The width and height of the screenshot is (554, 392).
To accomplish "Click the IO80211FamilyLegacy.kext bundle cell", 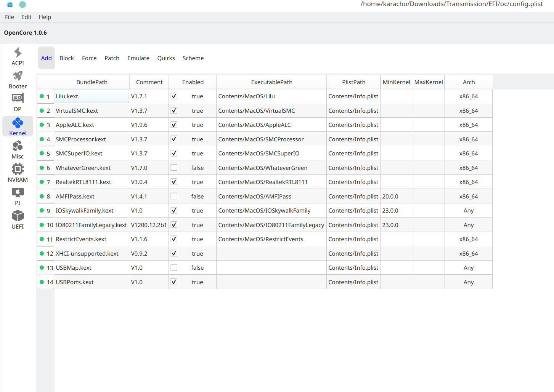I will [x=92, y=225].
